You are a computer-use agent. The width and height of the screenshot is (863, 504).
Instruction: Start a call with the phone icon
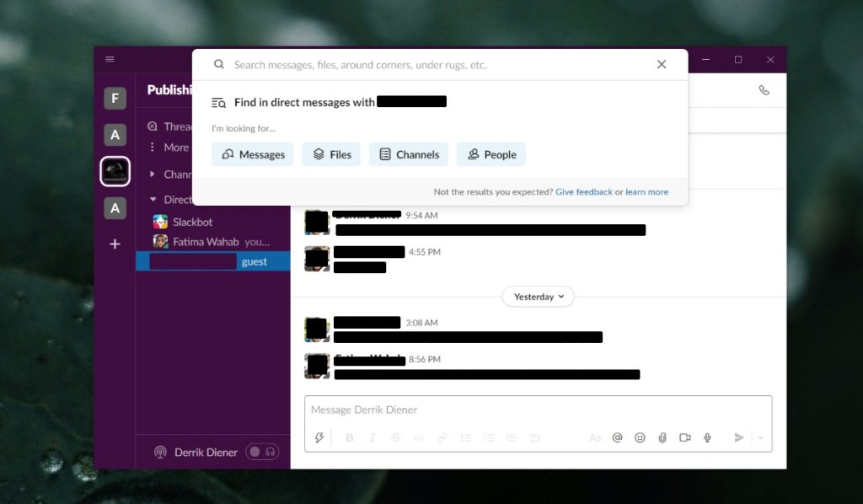764,90
